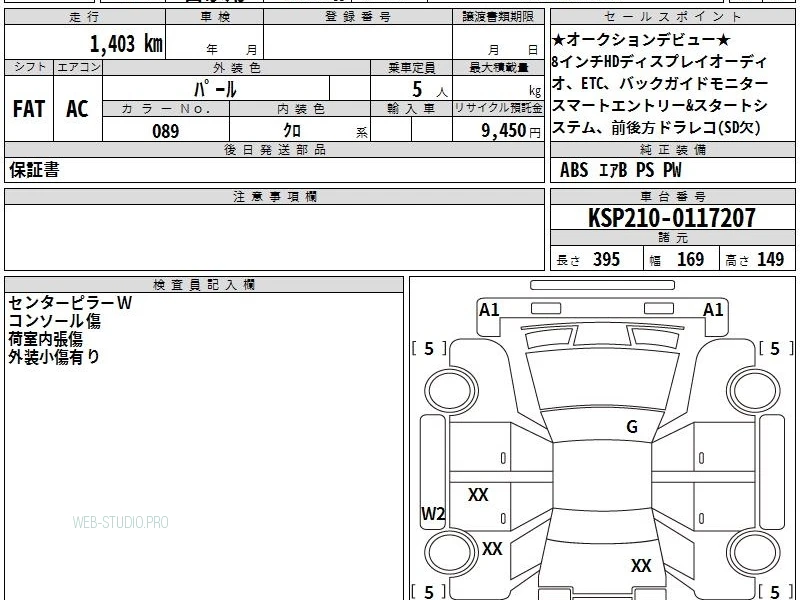Select the height value 149
800x600 pixels.
(770, 259)
